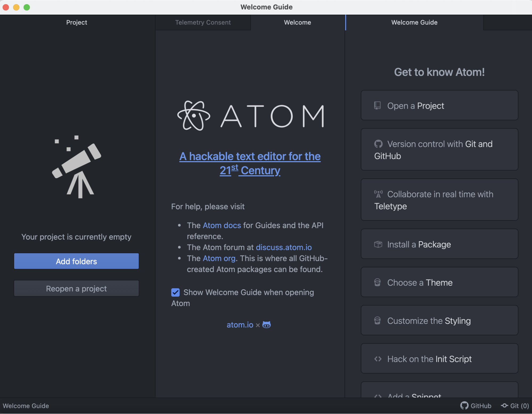This screenshot has height=414, width=532.
Task: Open the atom.io link
Action: click(x=240, y=325)
